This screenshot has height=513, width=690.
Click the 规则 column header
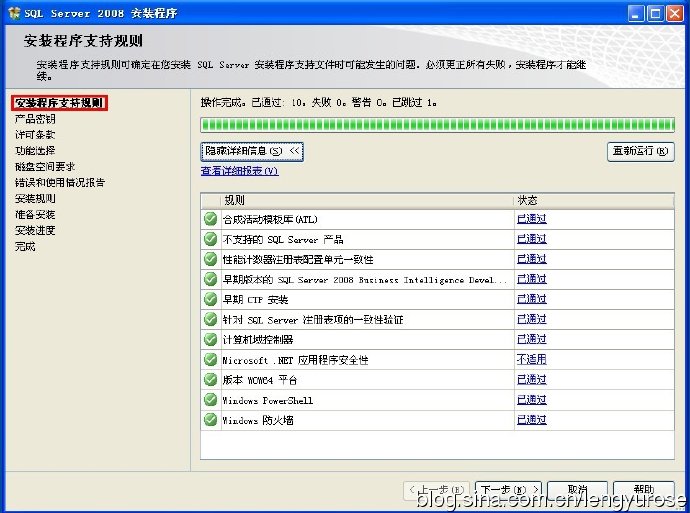366,201
